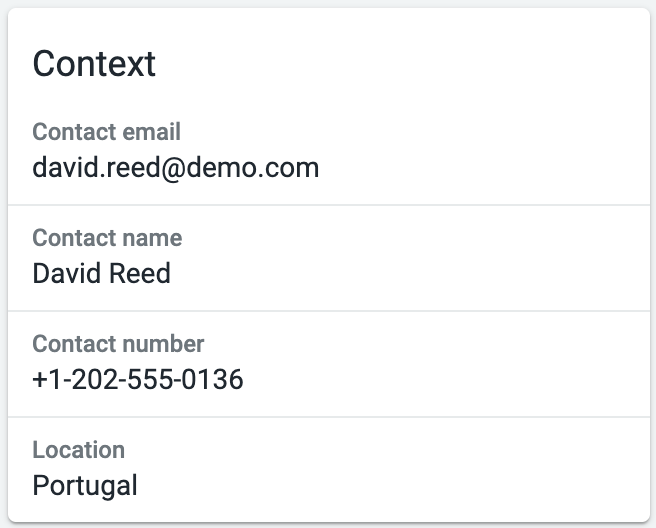Select the Contact name label
This screenshot has height=528, width=656.
click(107, 238)
